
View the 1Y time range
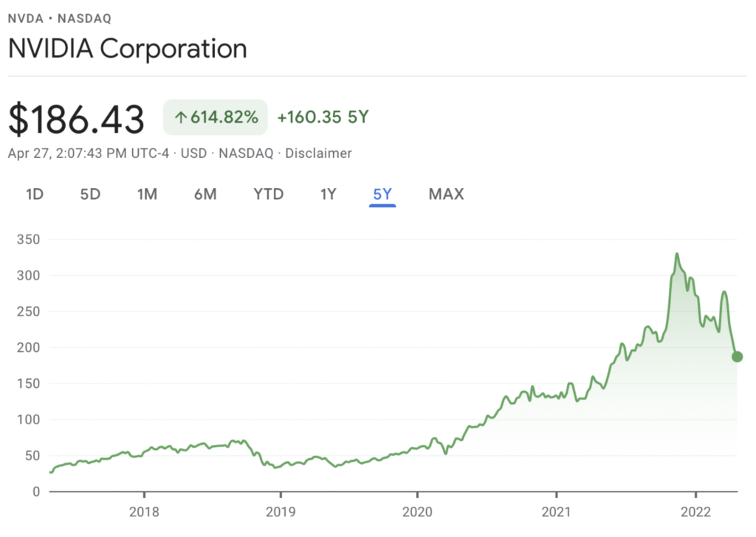click(x=328, y=195)
